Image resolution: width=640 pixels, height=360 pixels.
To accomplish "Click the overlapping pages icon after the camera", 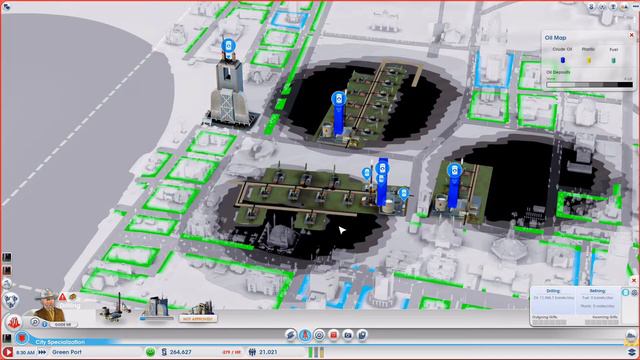I will click(x=362, y=335).
